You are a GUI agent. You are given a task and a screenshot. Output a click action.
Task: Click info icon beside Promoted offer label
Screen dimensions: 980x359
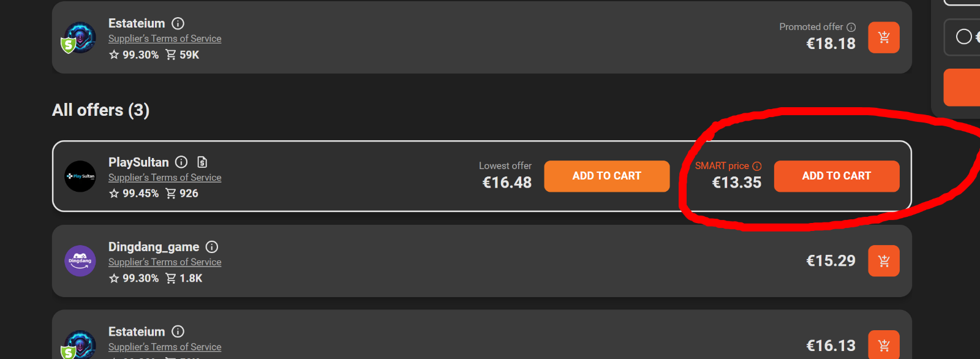(x=851, y=27)
